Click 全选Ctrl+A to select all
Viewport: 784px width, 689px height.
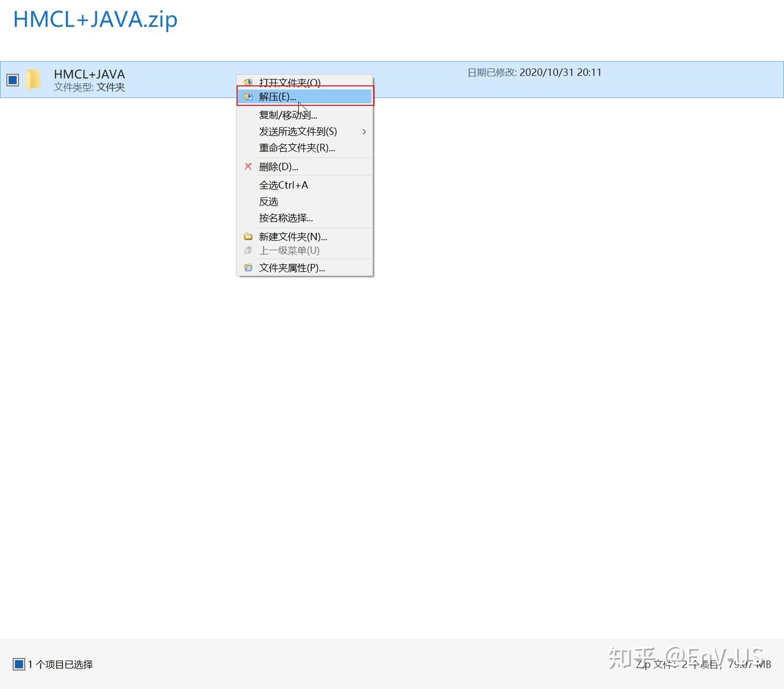click(284, 185)
